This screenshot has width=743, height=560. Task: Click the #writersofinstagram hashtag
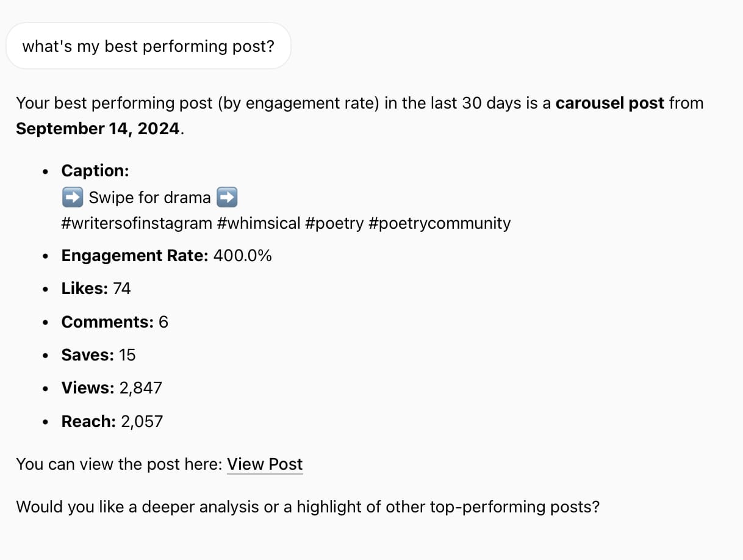tap(137, 223)
